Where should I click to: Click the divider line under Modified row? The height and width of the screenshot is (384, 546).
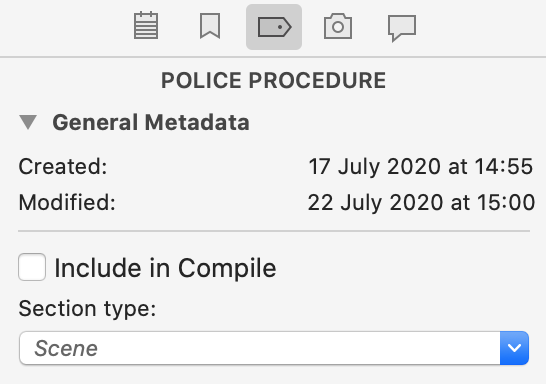tap(274, 231)
